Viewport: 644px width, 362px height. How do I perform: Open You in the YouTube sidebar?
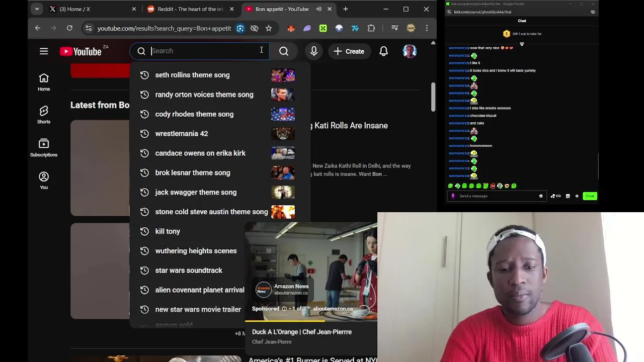(x=44, y=180)
